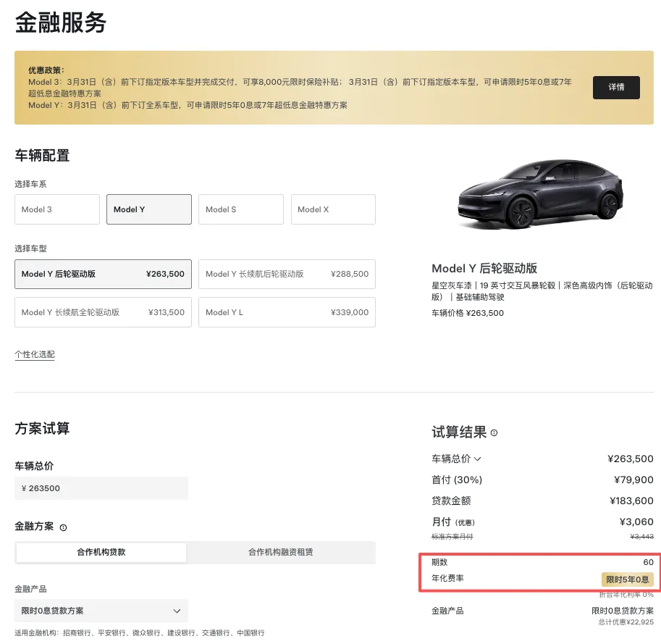Image resolution: width=661 pixels, height=644 pixels.
Task: Select the Model X car series
Action: [333, 209]
